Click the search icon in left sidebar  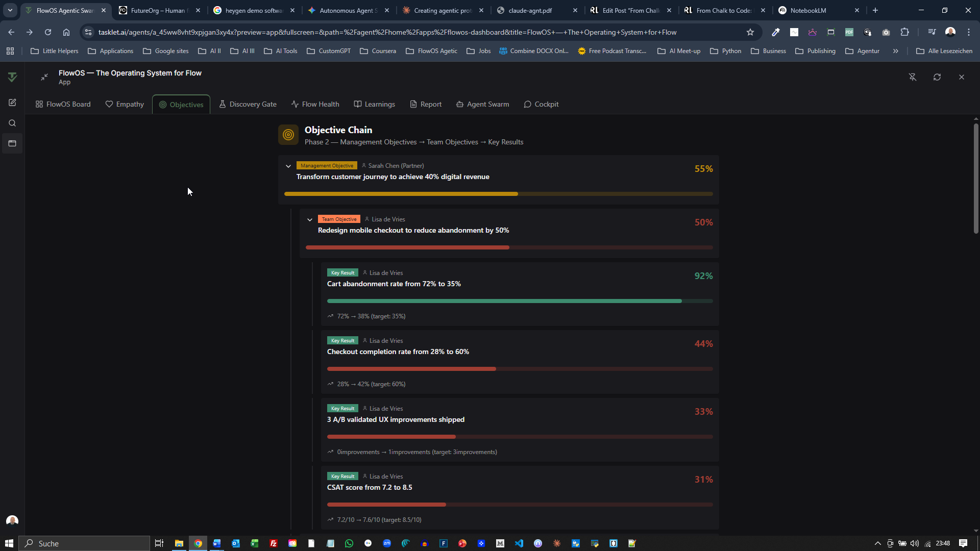[x=12, y=123]
